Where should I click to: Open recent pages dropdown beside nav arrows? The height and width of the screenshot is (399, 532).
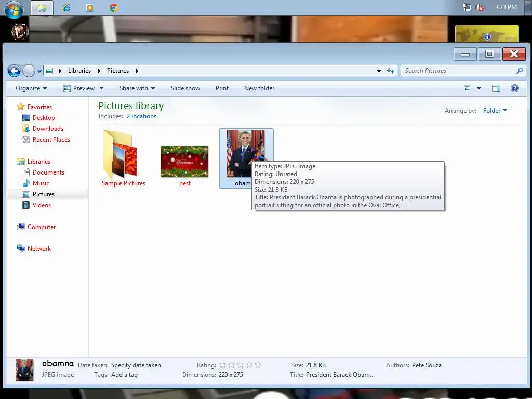pos(39,71)
